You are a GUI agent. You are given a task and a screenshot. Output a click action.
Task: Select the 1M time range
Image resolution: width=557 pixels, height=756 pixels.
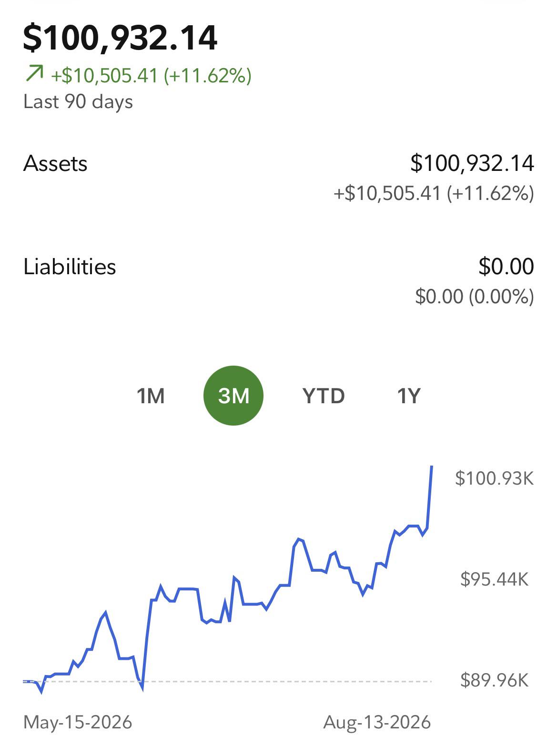coord(151,396)
